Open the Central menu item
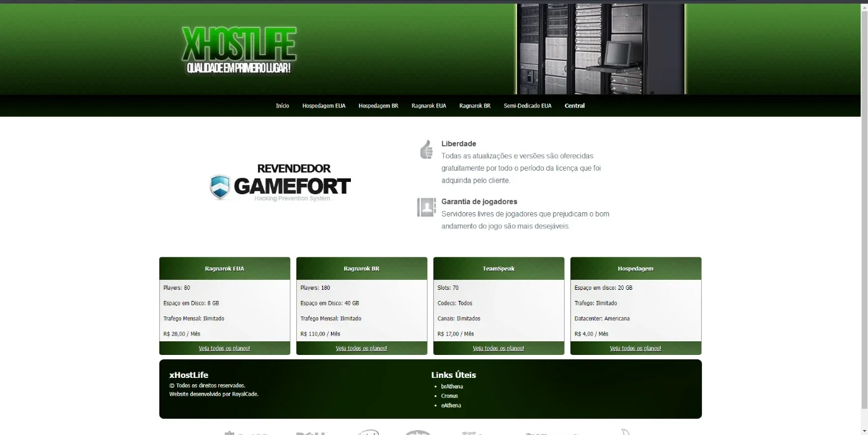Screen dimensions: 868x435 point(575,106)
